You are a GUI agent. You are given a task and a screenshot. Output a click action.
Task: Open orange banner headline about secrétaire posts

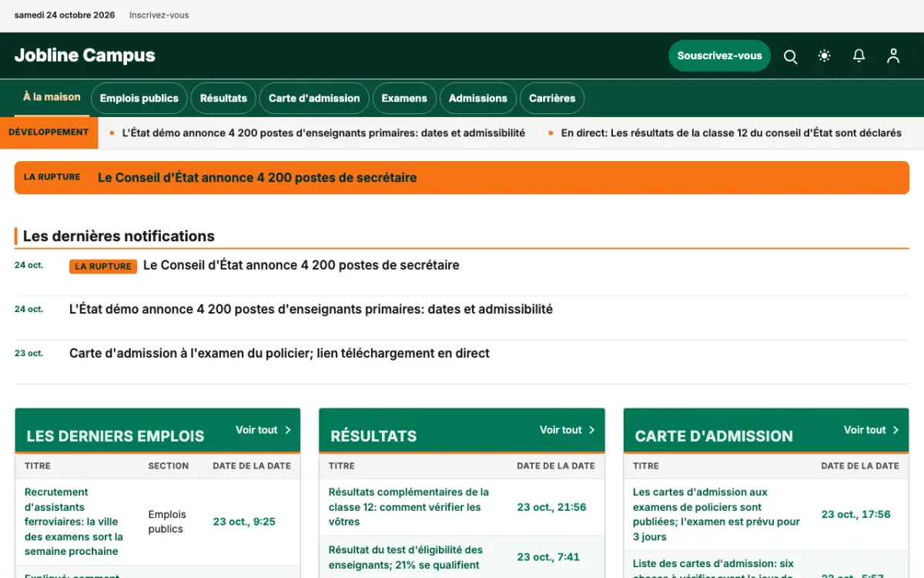257,177
